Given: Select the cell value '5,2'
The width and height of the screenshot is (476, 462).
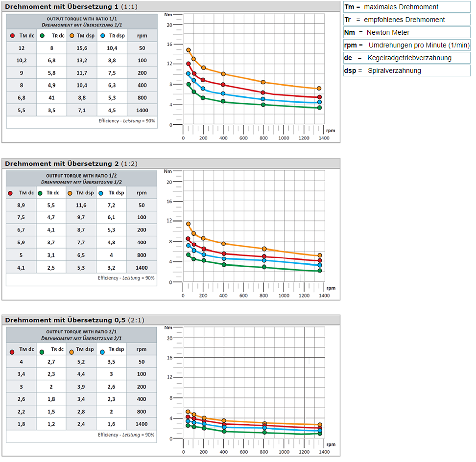Looking at the screenshot, I should tap(81, 362).
